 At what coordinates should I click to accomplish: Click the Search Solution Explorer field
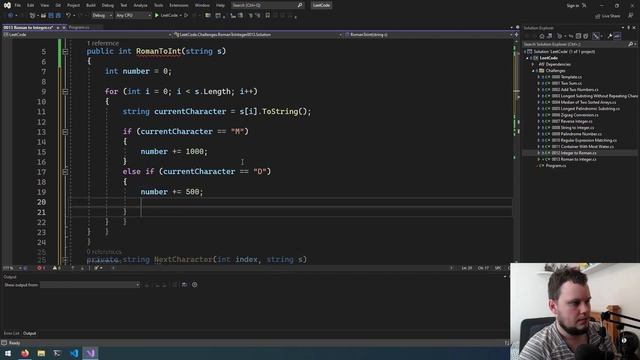[x=579, y=44]
